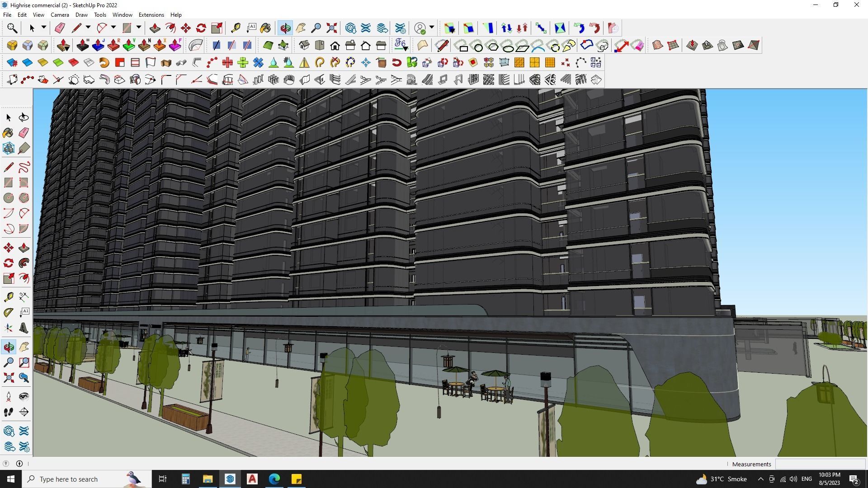This screenshot has width=868, height=488.
Task: Click Position Camera tool in left toolbar
Action: click(9, 397)
